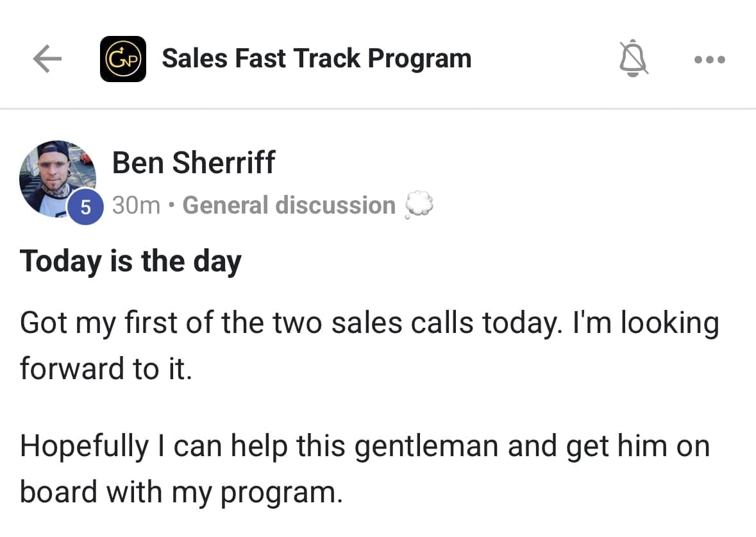This screenshot has width=756, height=537.
Task: Click the level 5 badge on avatar
Action: coord(86,207)
